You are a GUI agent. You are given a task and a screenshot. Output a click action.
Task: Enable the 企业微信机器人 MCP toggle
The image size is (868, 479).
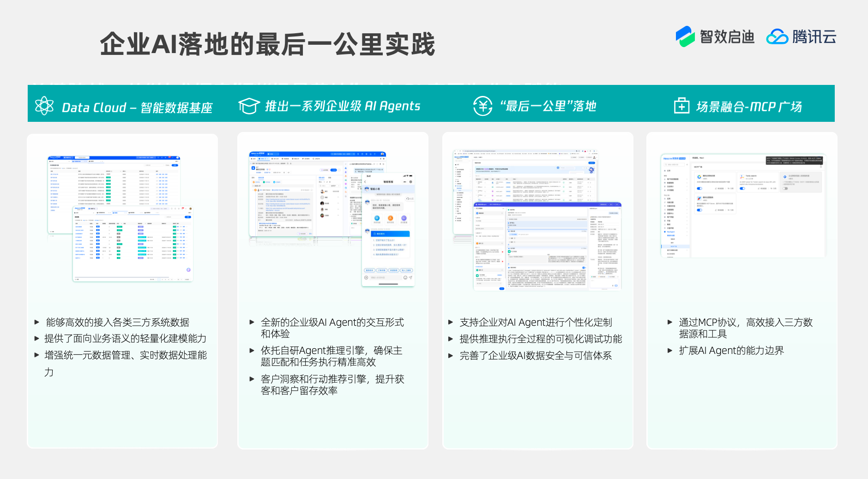click(x=785, y=188)
